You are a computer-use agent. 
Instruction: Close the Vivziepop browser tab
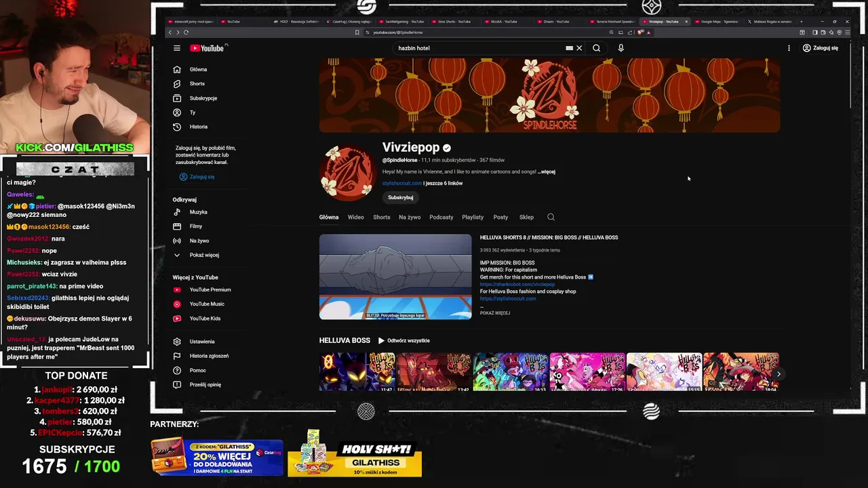coord(686,22)
